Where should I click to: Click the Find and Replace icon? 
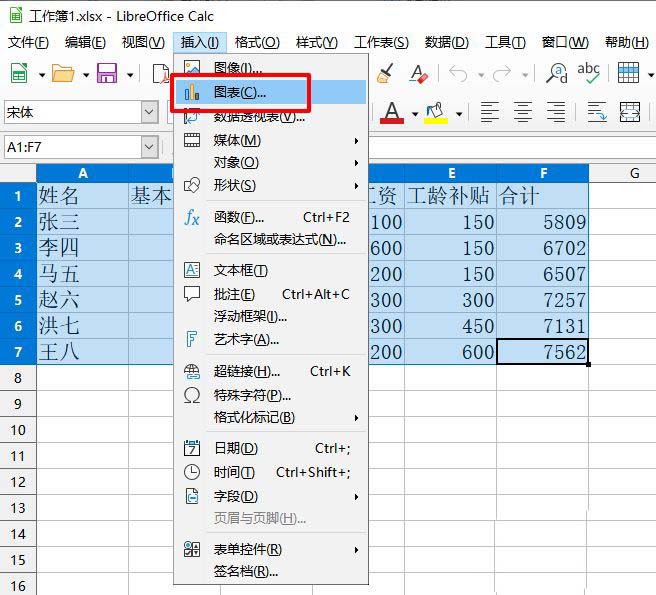pos(557,74)
